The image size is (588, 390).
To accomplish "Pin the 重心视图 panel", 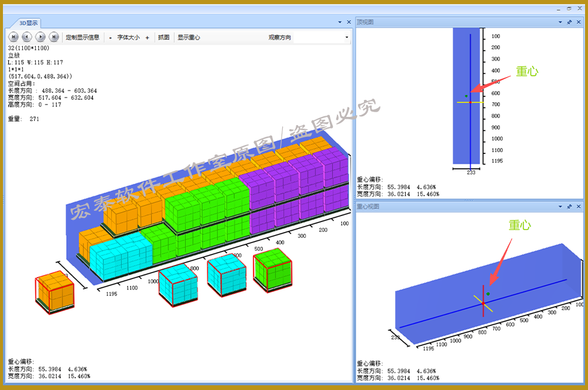I will click(x=569, y=207).
